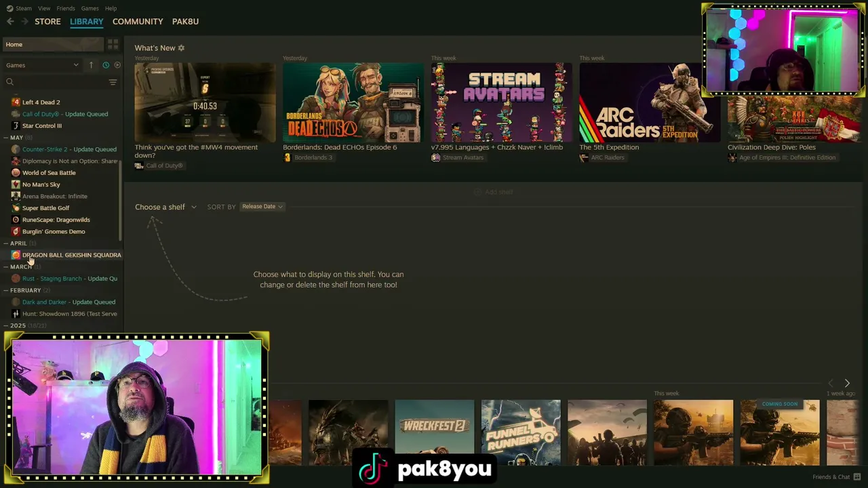868x488 pixels.
Task: Go forward with the navigation forward arrow
Action: 25,22
